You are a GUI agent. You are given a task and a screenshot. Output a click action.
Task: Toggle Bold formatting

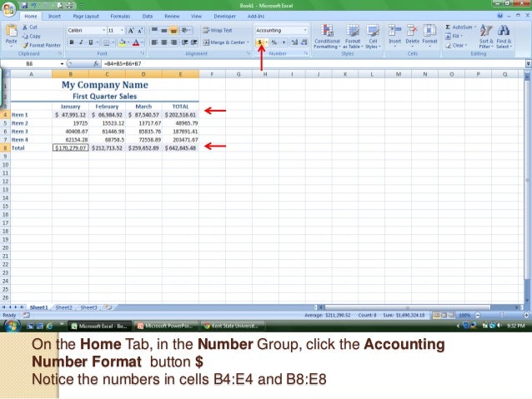pos(72,42)
